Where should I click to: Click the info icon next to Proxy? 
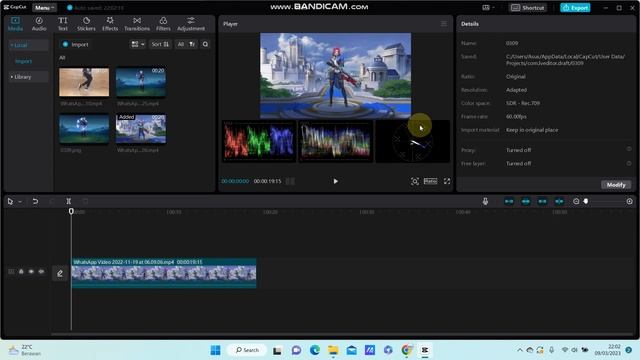click(x=629, y=149)
